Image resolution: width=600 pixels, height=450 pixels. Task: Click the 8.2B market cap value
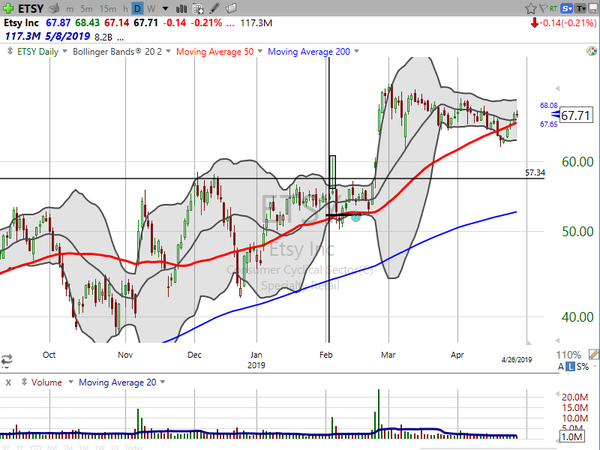(x=103, y=38)
